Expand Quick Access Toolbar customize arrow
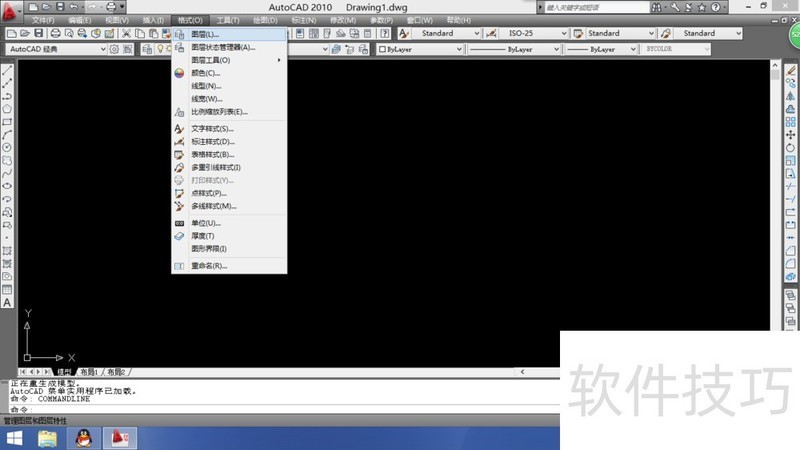 122,7
